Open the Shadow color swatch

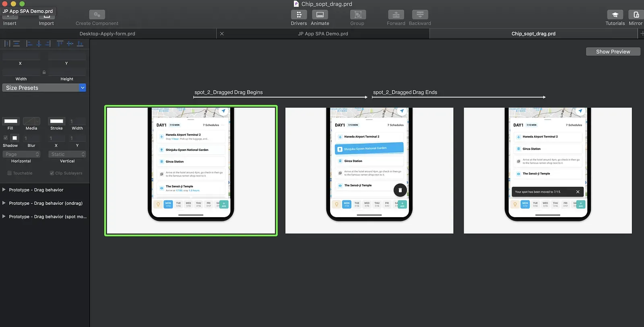pos(14,138)
